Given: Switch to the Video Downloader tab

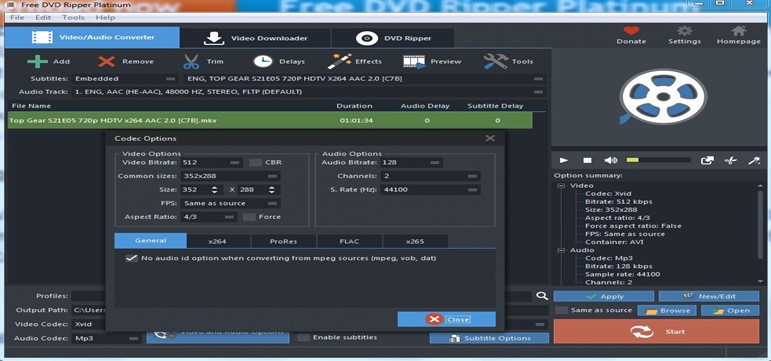Looking at the screenshot, I should [255, 38].
